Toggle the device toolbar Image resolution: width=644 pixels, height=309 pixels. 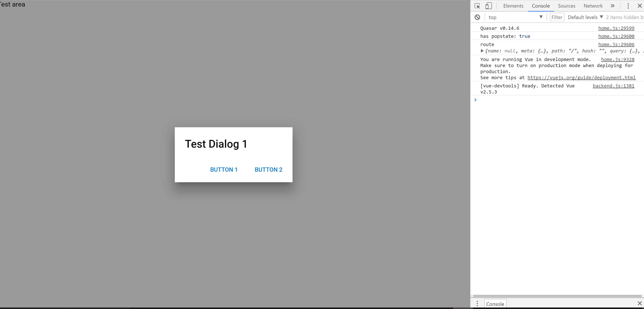[489, 6]
